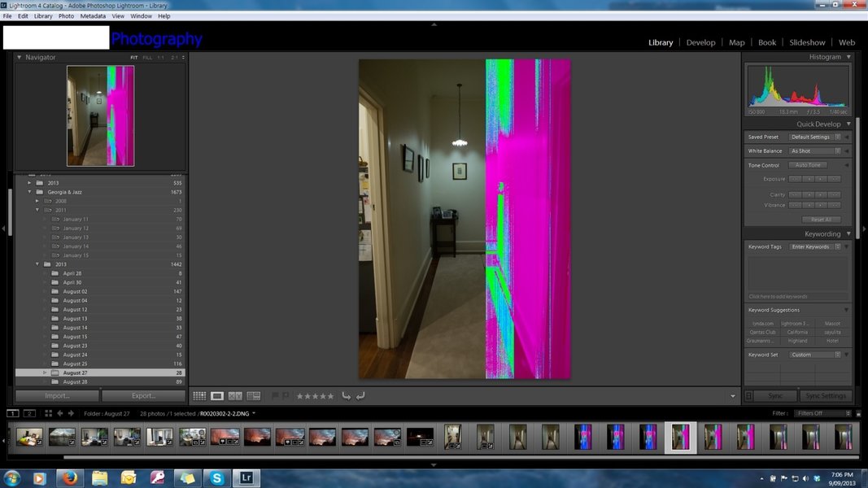This screenshot has height=488, width=868.
Task: Set rating using the five-star control
Action: [x=315, y=396]
